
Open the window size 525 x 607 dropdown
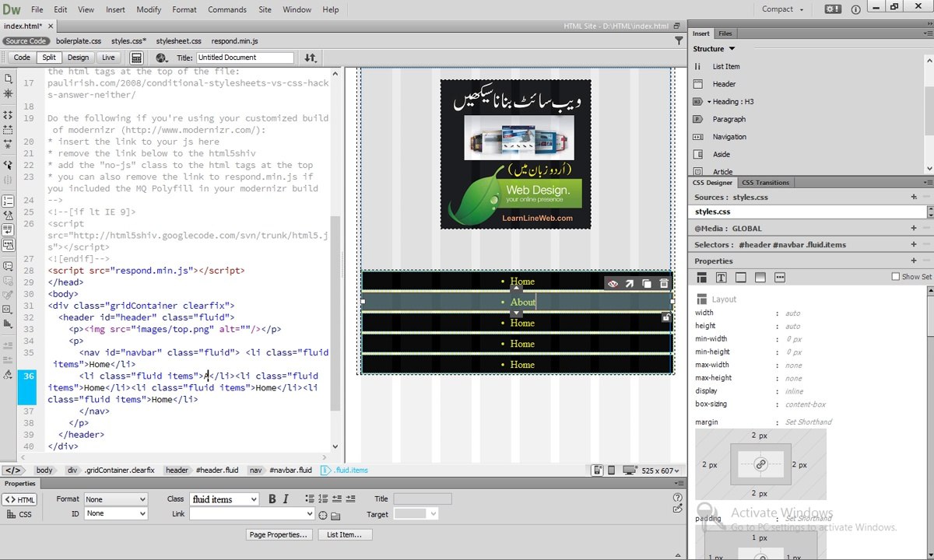click(661, 471)
